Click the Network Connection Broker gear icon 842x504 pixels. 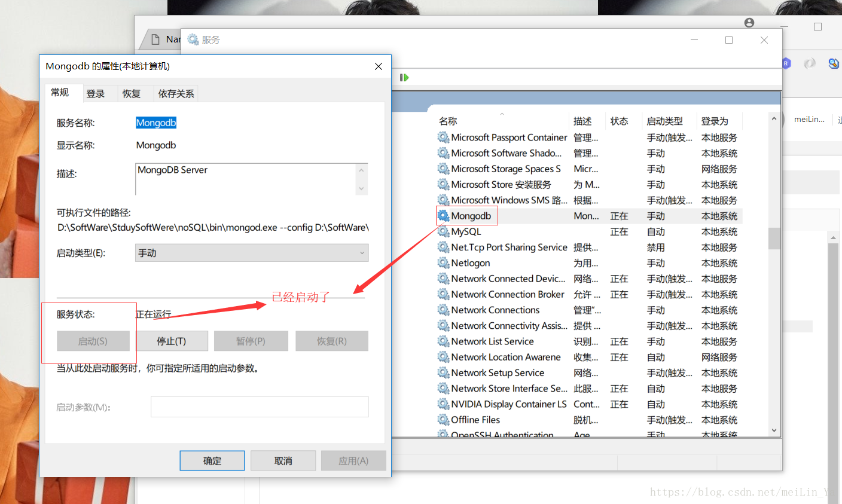click(x=443, y=294)
